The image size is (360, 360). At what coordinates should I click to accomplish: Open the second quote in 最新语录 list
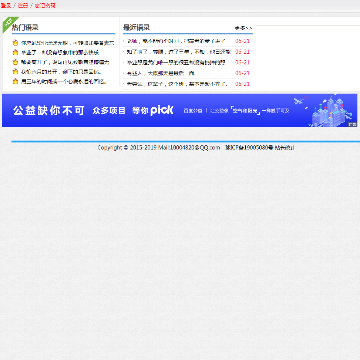[x=179, y=52]
